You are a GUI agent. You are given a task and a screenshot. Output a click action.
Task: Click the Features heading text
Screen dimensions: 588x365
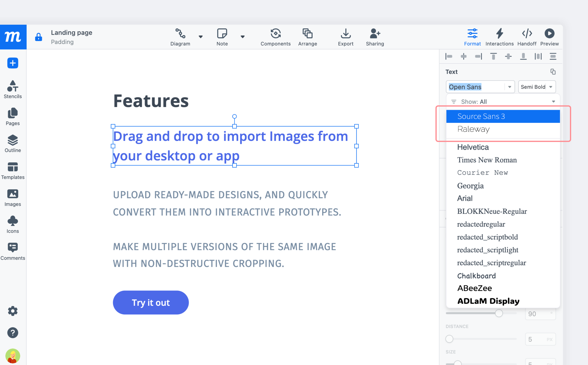[x=151, y=101]
